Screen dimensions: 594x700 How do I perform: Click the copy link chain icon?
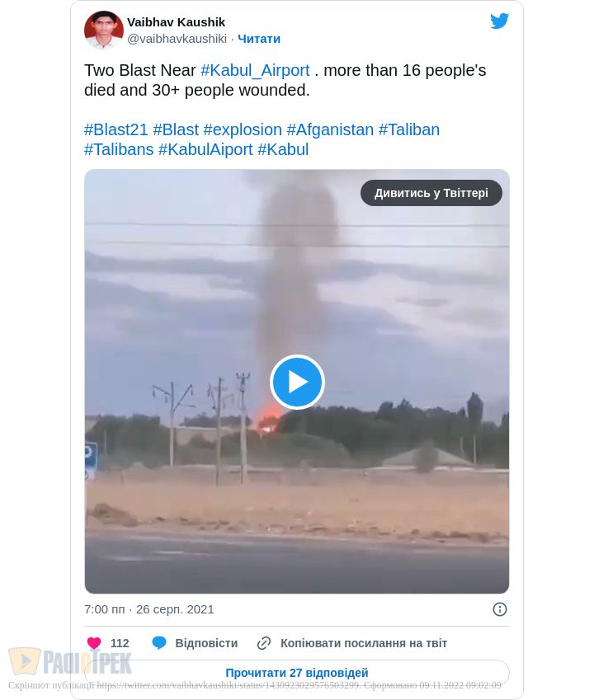[264, 643]
